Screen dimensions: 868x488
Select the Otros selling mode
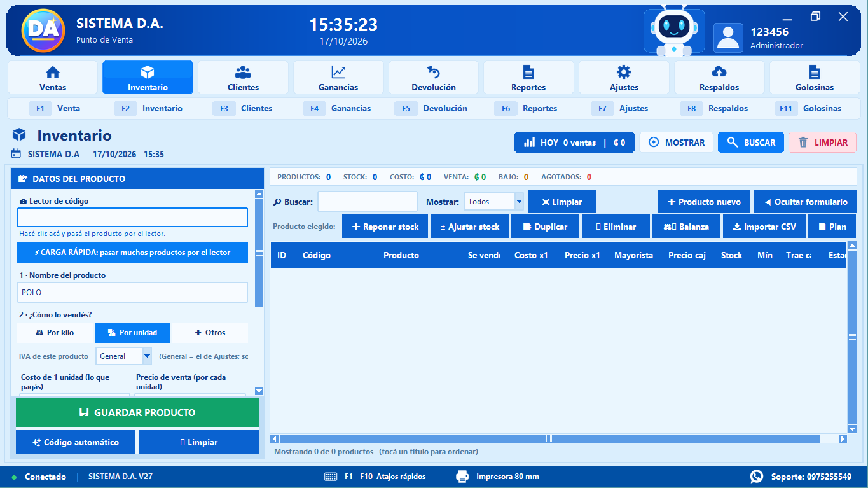210,333
